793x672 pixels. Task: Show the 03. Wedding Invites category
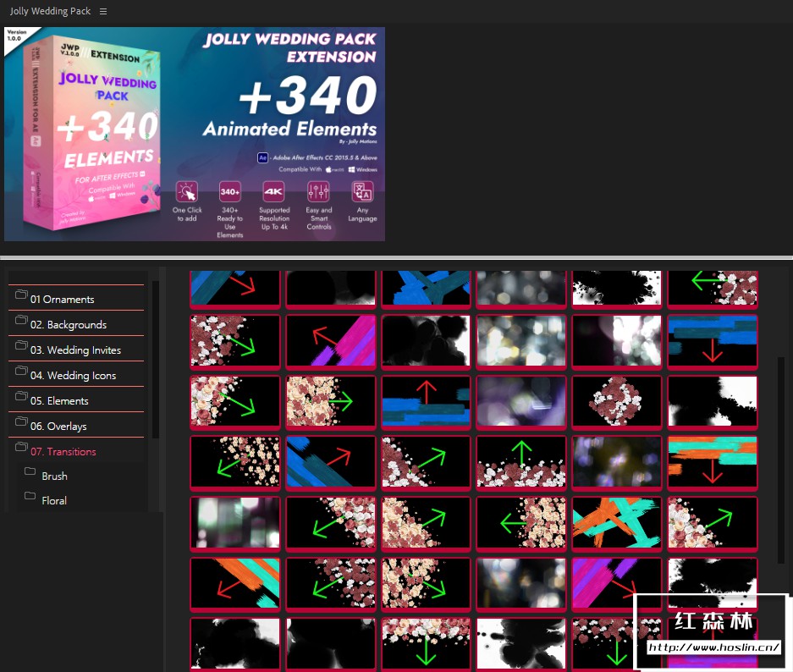click(76, 349)
